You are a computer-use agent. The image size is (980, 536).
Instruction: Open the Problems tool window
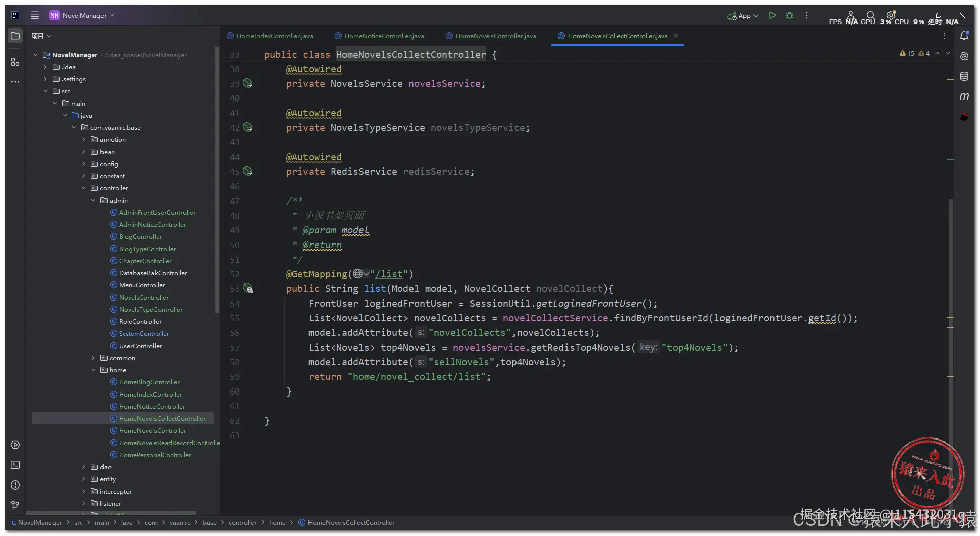point(15,485)
